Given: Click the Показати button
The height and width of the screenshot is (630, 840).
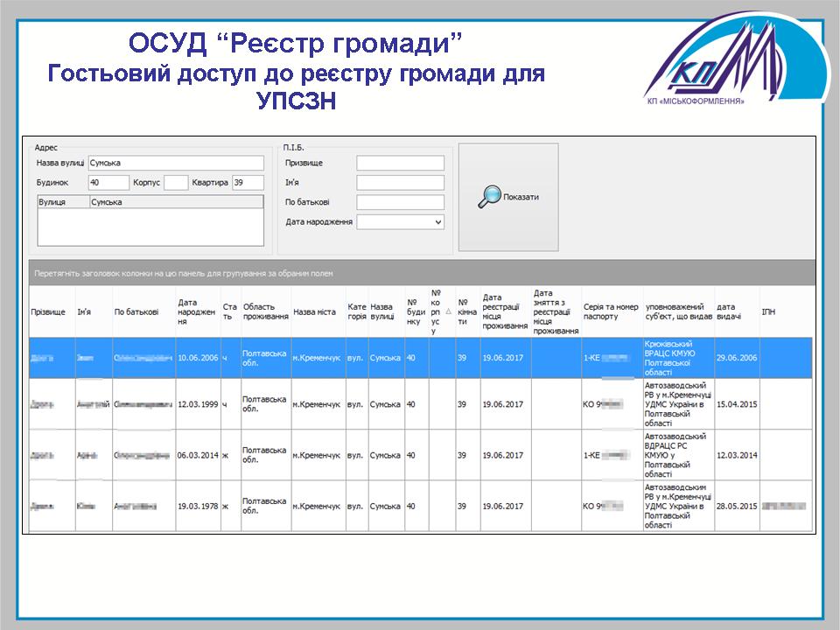Looking at the screenshot, I should coord(508,198).
